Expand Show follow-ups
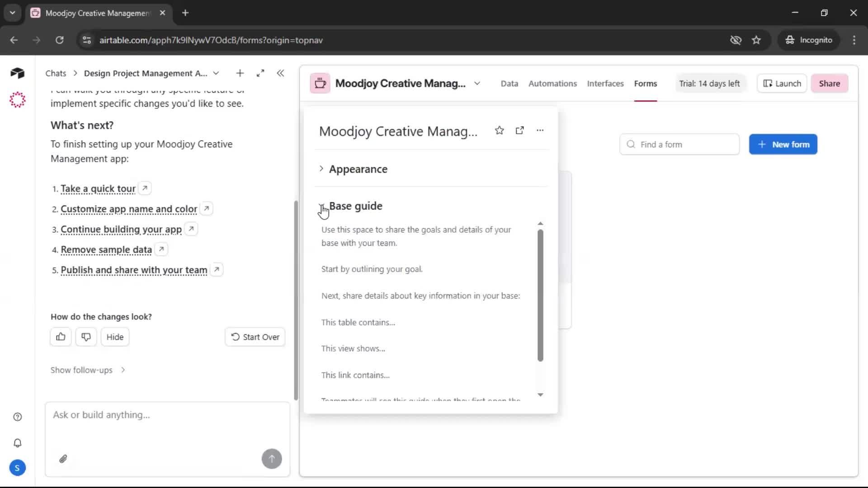Screen dimensions: 868x488 (88, 370)
